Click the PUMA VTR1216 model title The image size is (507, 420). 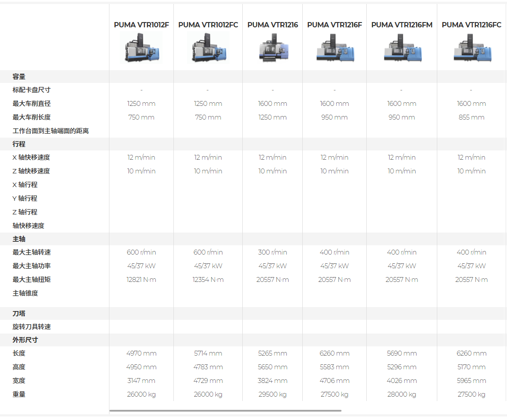273,25
